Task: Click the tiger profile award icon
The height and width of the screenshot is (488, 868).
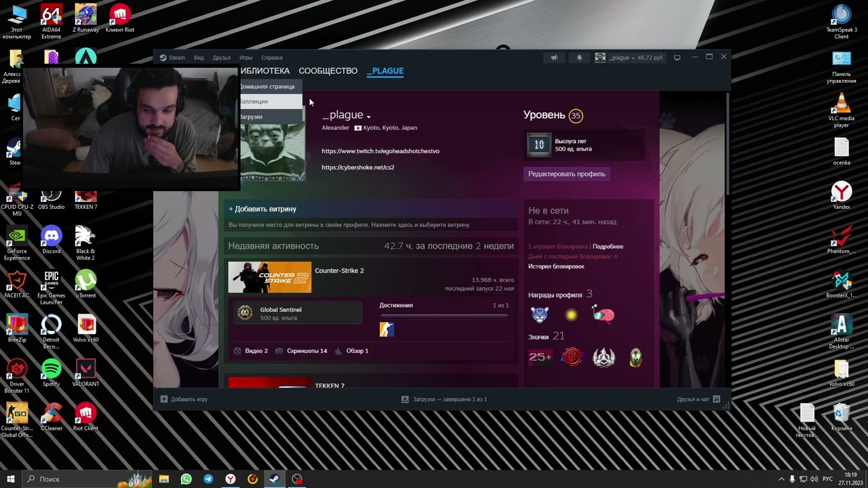Action: (x=540, y=314)
